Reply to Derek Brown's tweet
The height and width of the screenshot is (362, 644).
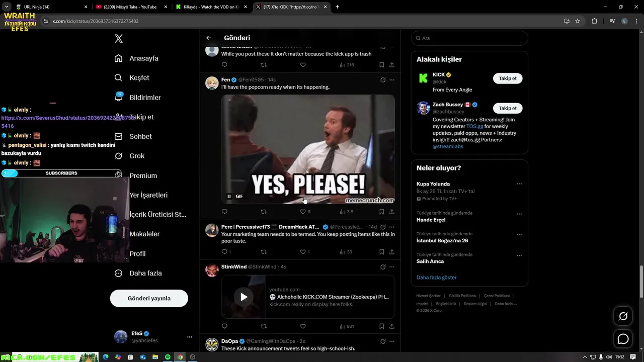(x=224, y=65)
